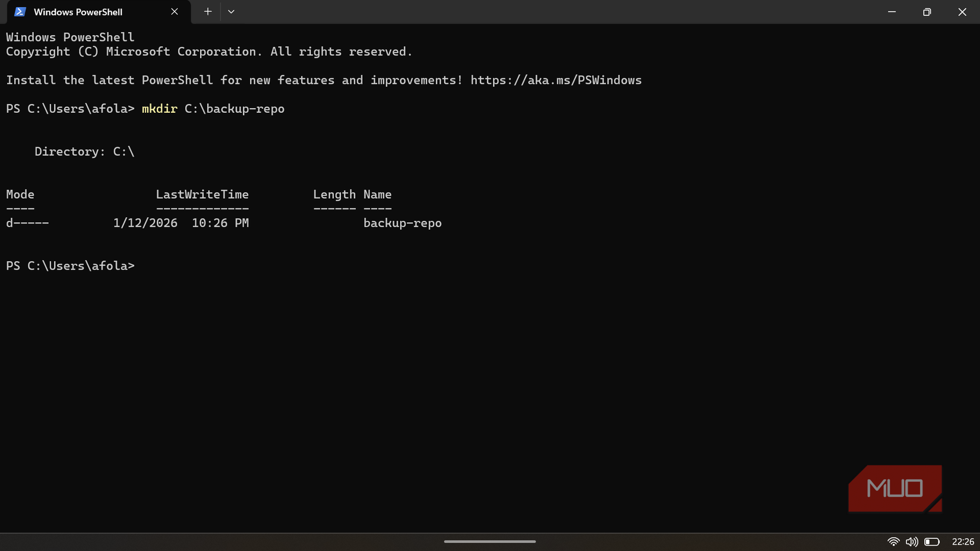
Task: Open the new tab profile dropdown chevron
Action: 231,11
